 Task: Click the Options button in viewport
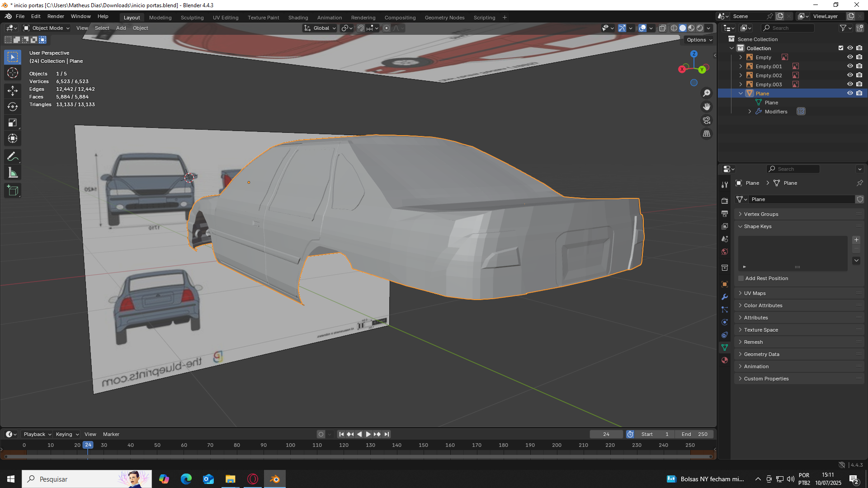point(699,40)
